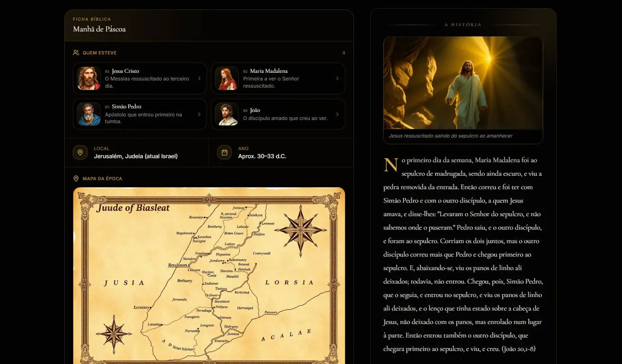The height and width of the screenshot is (364, 622).
Task: Select the João name
Action: pos(255,110)
